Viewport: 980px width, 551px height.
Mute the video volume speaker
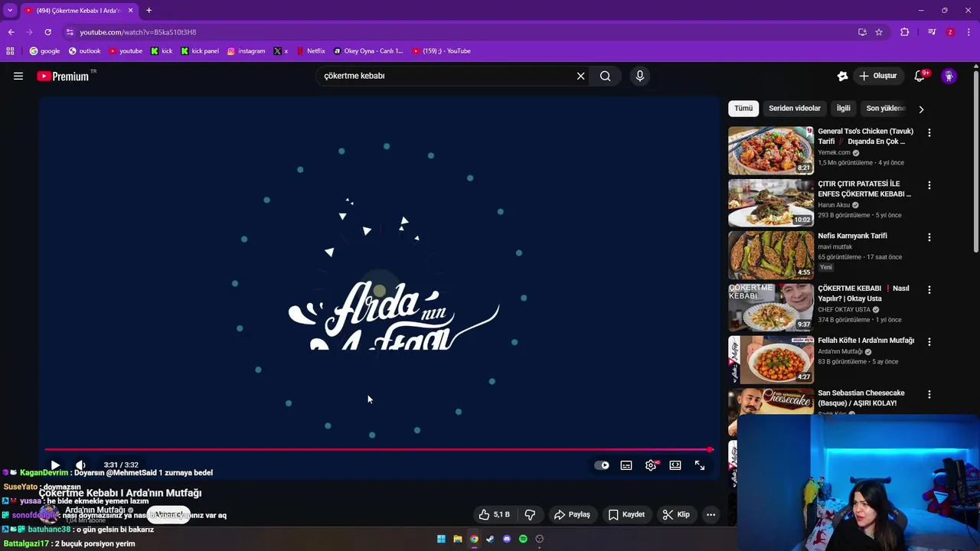[x=80, y=465]
